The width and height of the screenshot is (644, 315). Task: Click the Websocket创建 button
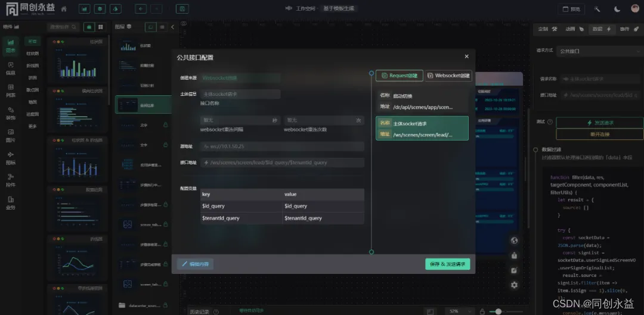pyautogui.click(x=448, y=76)
